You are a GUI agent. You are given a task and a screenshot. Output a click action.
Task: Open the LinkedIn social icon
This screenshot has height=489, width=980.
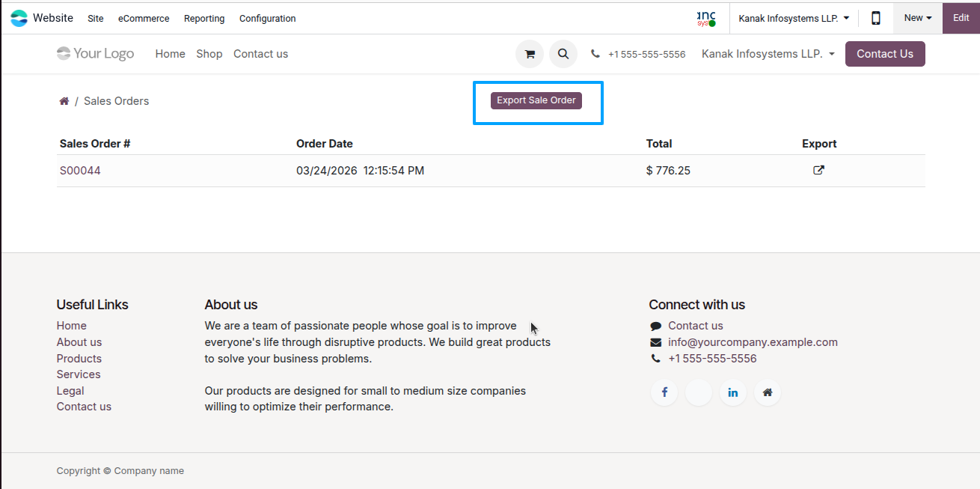tap(733, 392)
